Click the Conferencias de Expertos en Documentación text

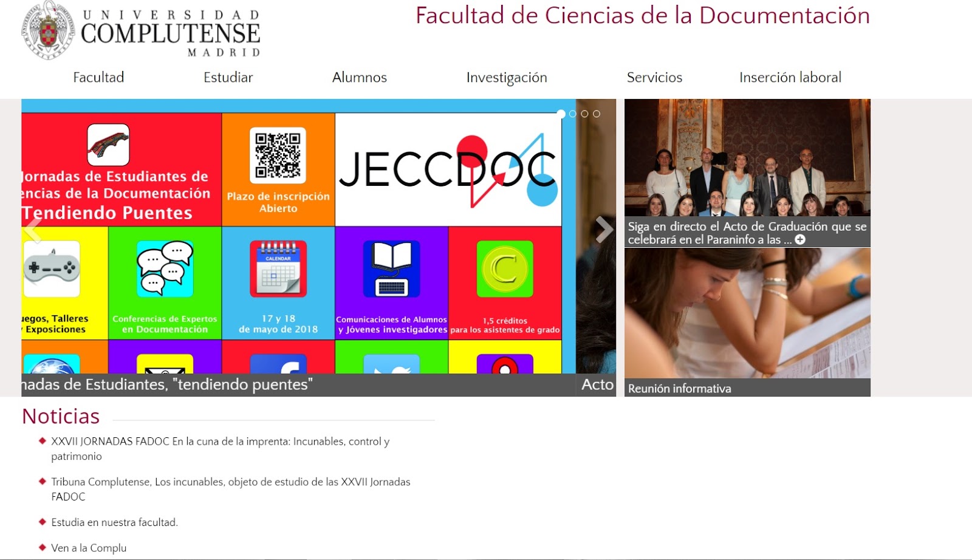pos(165,324)
